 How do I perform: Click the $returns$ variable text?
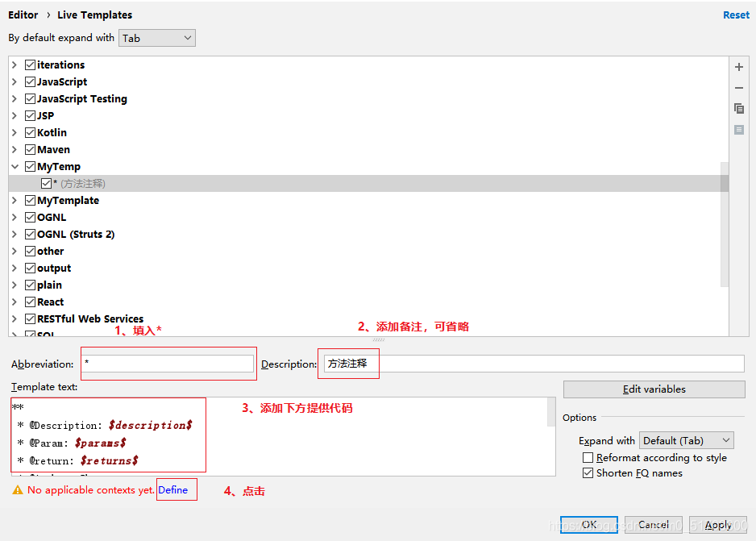click(x=109, y=460)
